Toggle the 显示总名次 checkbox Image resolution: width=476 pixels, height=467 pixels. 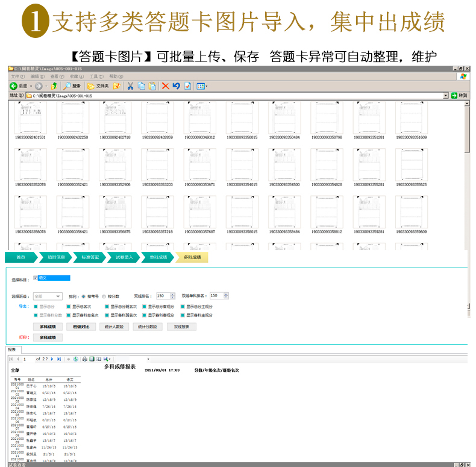tap(67, 306)
